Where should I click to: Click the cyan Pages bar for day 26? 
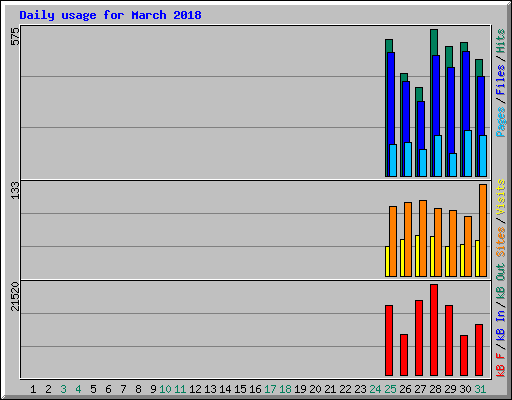(x=408, y=159)
